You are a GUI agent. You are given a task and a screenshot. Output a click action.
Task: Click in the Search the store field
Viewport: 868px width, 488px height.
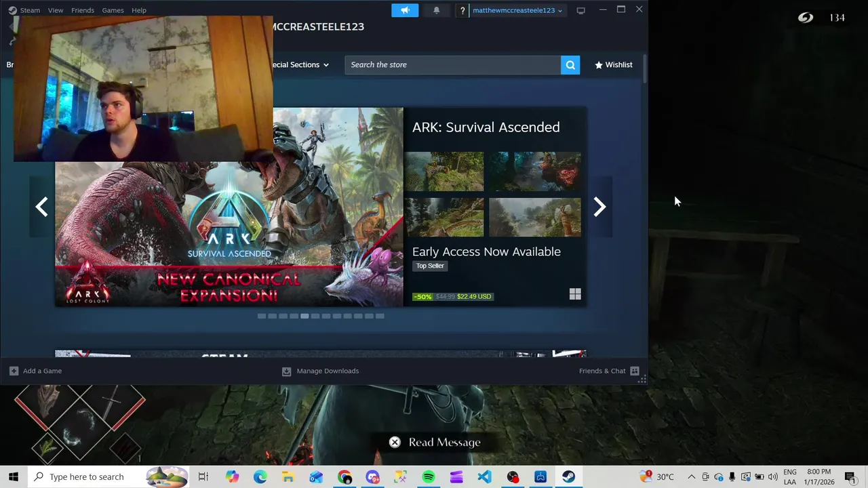452,65
